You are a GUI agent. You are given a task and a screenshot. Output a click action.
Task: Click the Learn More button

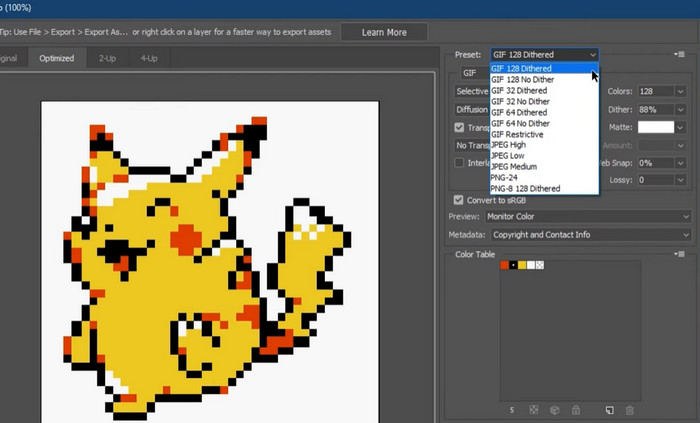(x=384, y=32)
